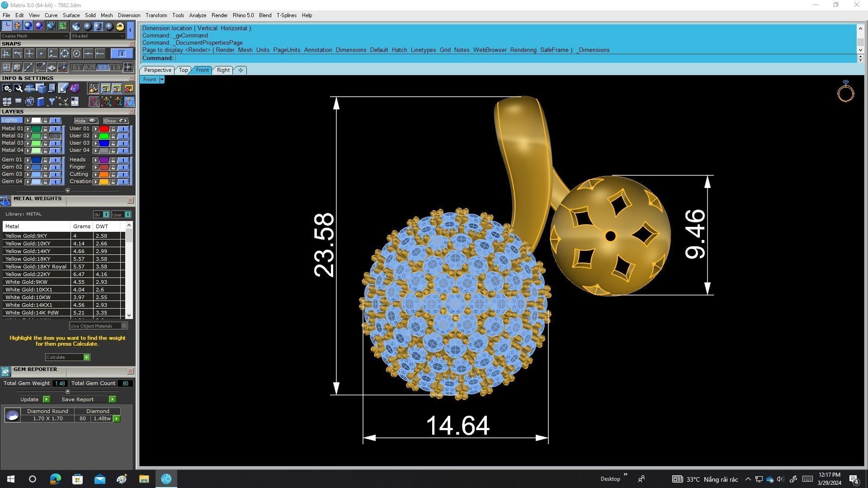Click the diamond round gem thumbnail
868x488 pixels.
(12, 415)
